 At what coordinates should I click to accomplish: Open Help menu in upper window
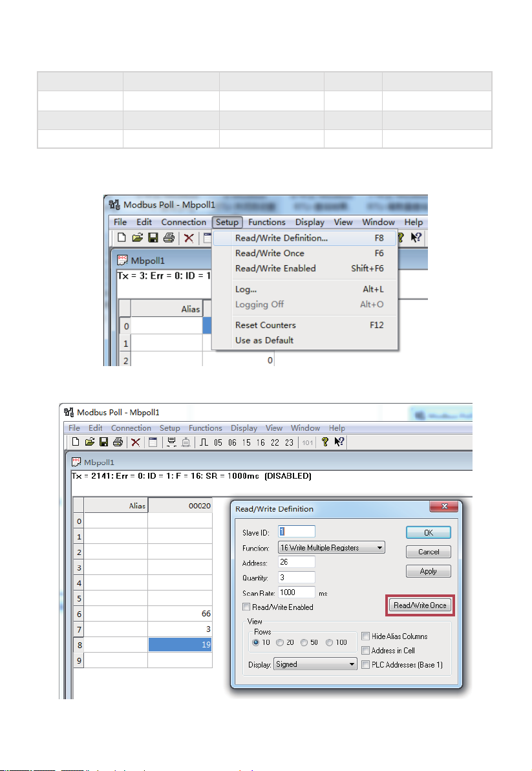[414, 223]
